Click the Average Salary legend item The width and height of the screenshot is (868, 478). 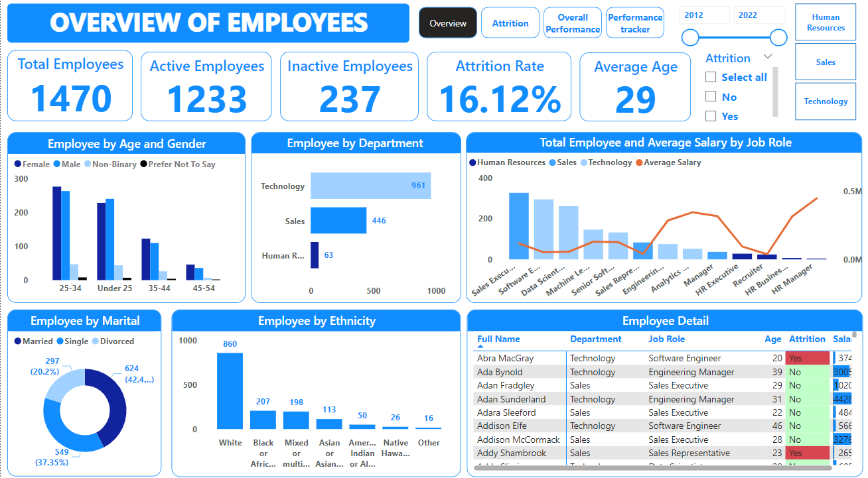[668, 162]
